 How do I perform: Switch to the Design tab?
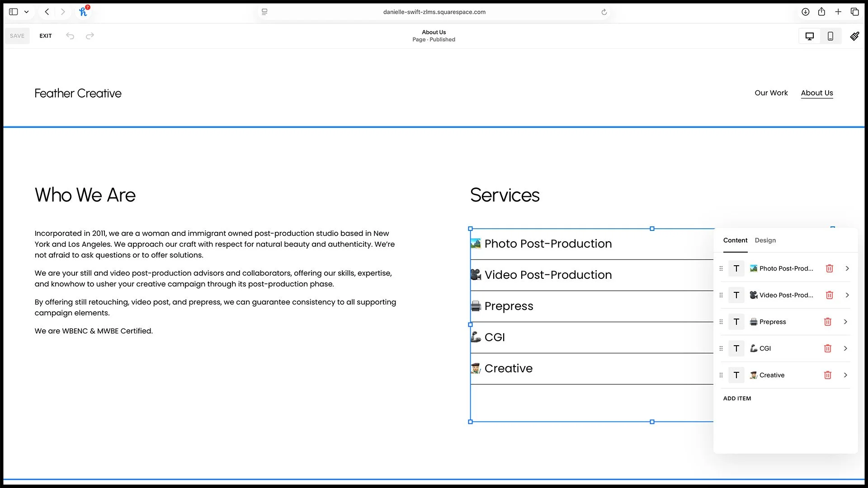[x=765, y=240]
